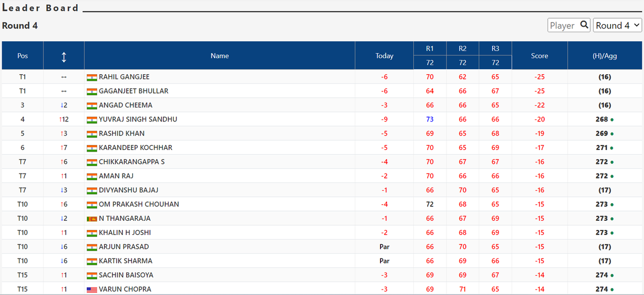
Task: Click the Score column header
Action: (539, 55)
